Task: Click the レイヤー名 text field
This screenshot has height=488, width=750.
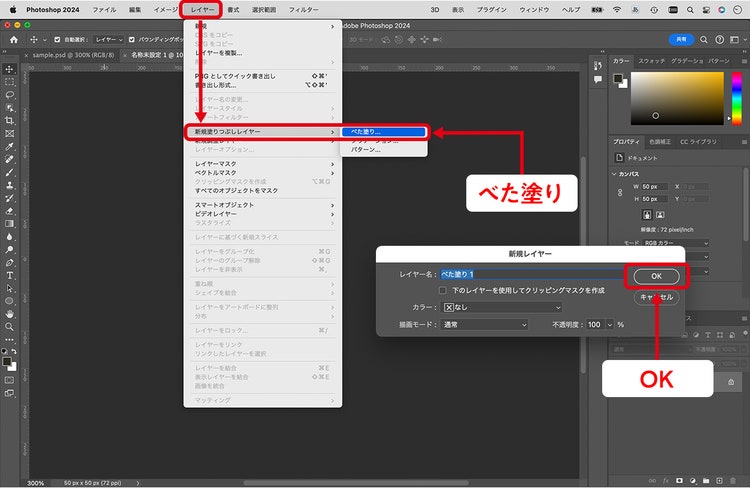Action: point(532,274)
